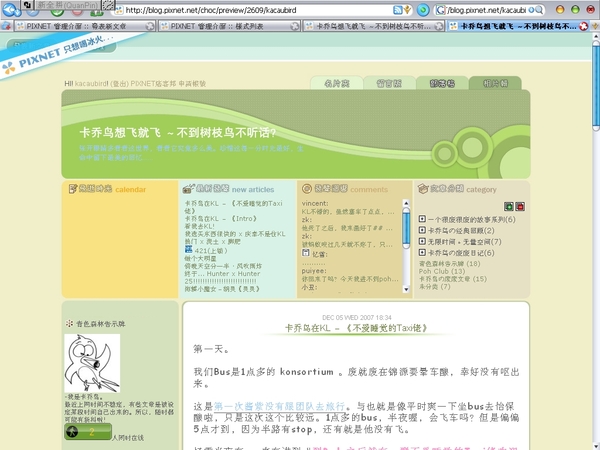Viewport: 600px width, 450px height.
Task: Close the active tab with red X icon
Action: (584, 26)
